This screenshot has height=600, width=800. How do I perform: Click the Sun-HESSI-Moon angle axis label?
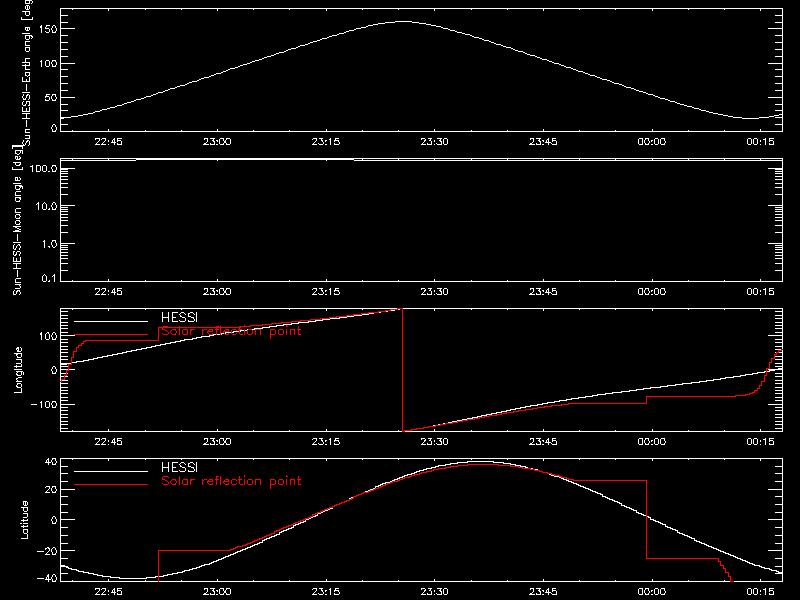click(x=17, y=220)
